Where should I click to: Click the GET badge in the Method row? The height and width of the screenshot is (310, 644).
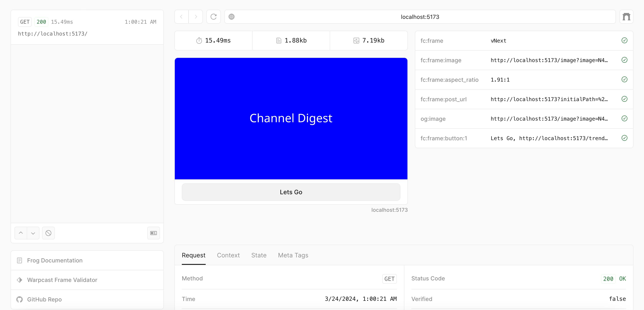point(389,279)
